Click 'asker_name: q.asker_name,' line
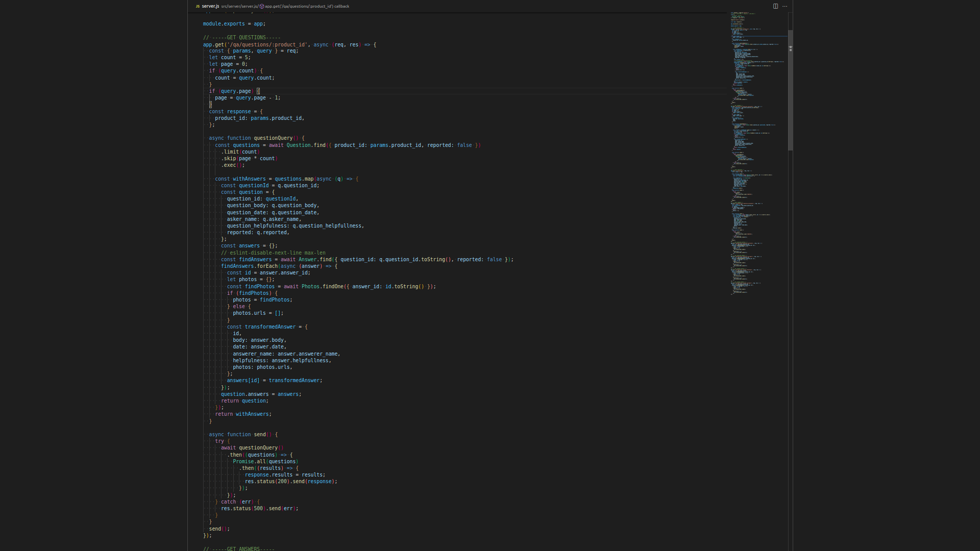The height and width of the screenshot is (551, 980). click(264, 219)
